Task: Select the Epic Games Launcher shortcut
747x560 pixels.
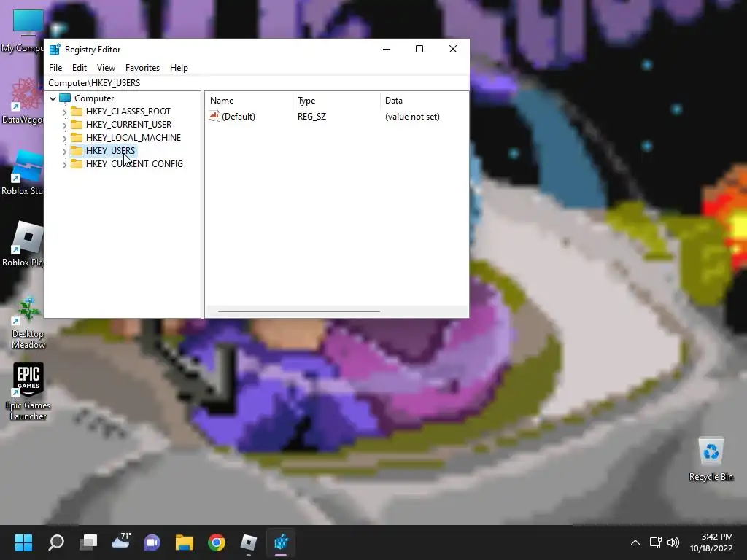Action: [28, 392]
